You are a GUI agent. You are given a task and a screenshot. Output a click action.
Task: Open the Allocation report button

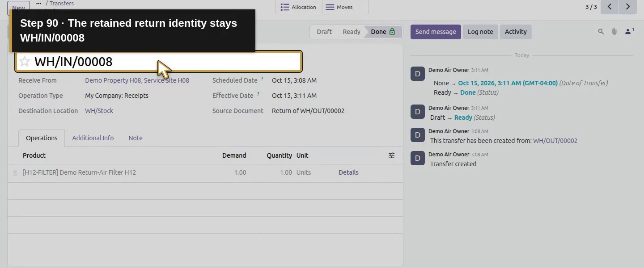(299, 7)
